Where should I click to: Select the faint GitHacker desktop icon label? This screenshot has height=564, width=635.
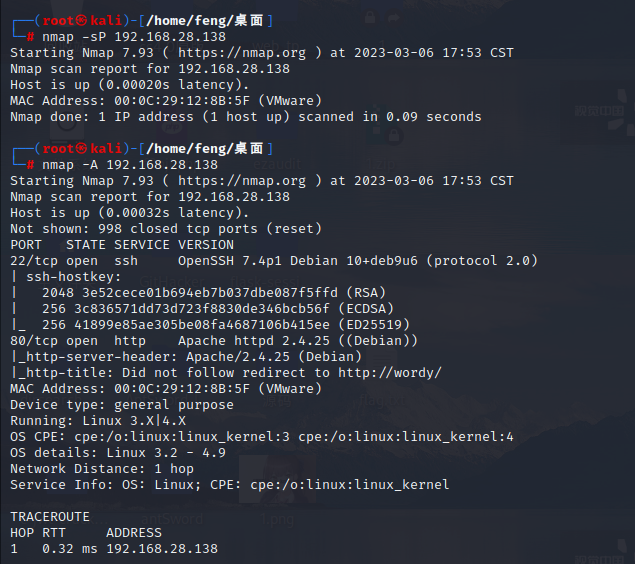(x=172, y=281)
